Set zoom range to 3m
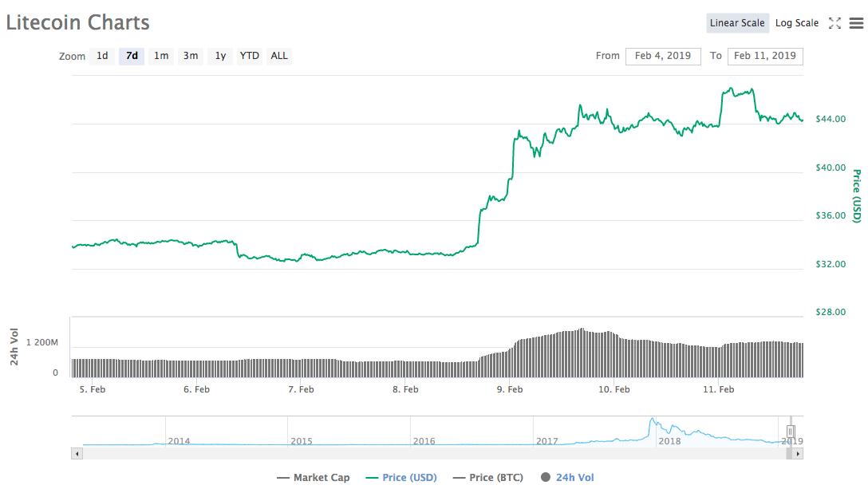 191,56
